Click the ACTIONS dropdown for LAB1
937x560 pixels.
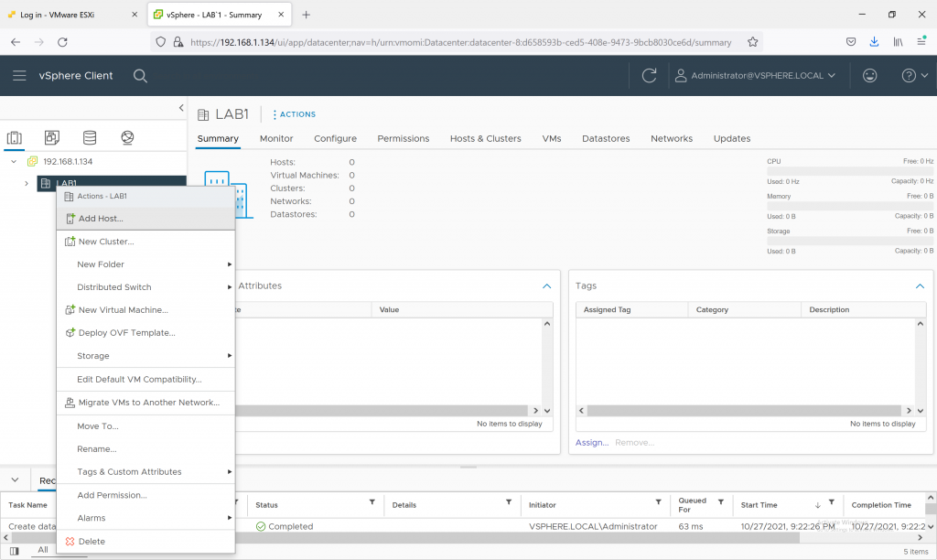point(294,114)
